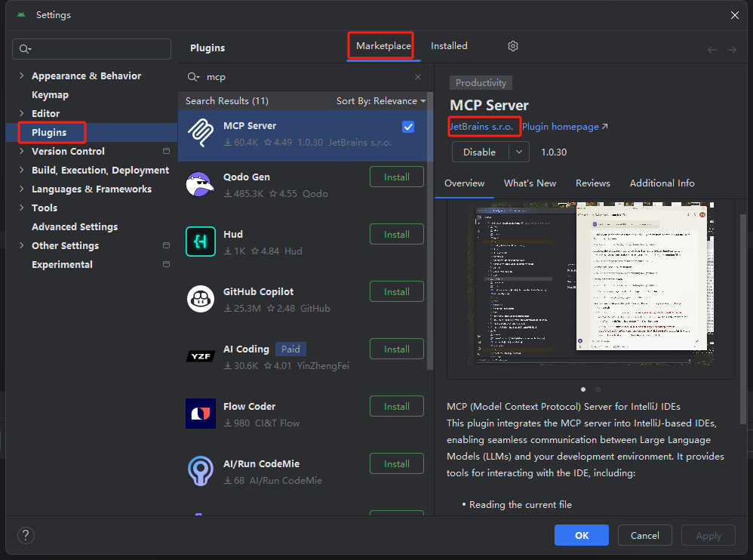Switch to the Installed tab
The image size is (753, 560).
tap(448, 46)
